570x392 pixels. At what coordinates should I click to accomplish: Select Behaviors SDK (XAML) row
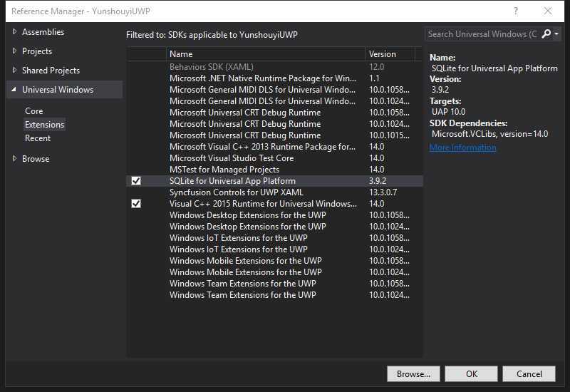[x=275, y=67]
